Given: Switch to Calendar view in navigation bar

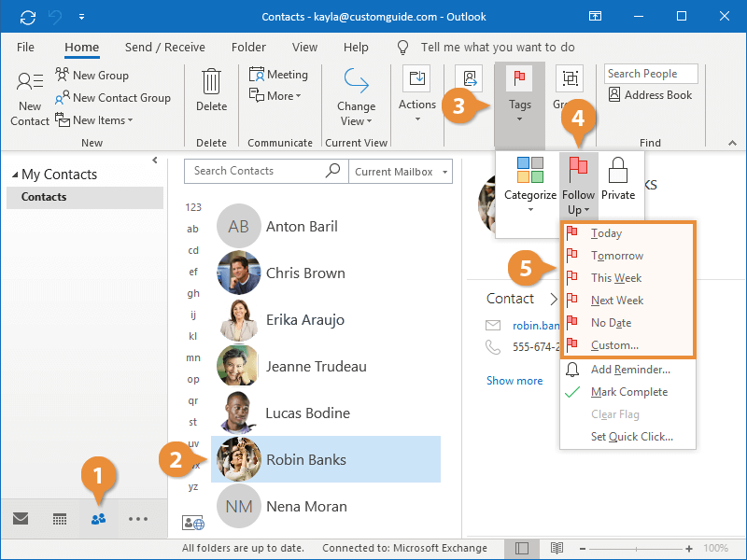Looking at the screenshot, I should (x=60, y=519).
